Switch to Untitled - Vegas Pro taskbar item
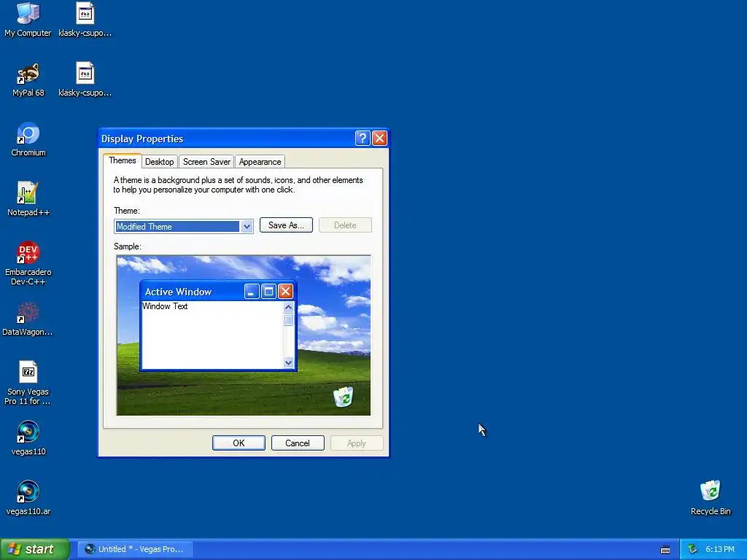Screen dimensions: 747x560 point(135,550)
